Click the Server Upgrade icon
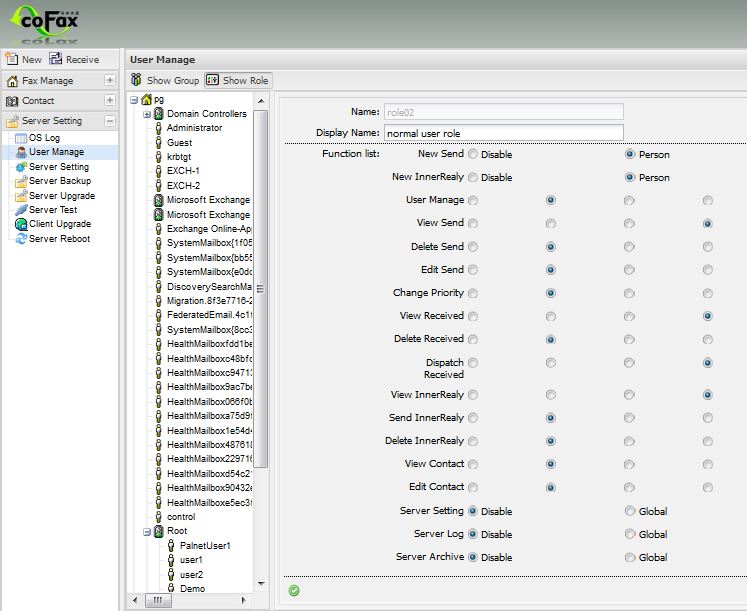The image size is (747, 611). 21,196
